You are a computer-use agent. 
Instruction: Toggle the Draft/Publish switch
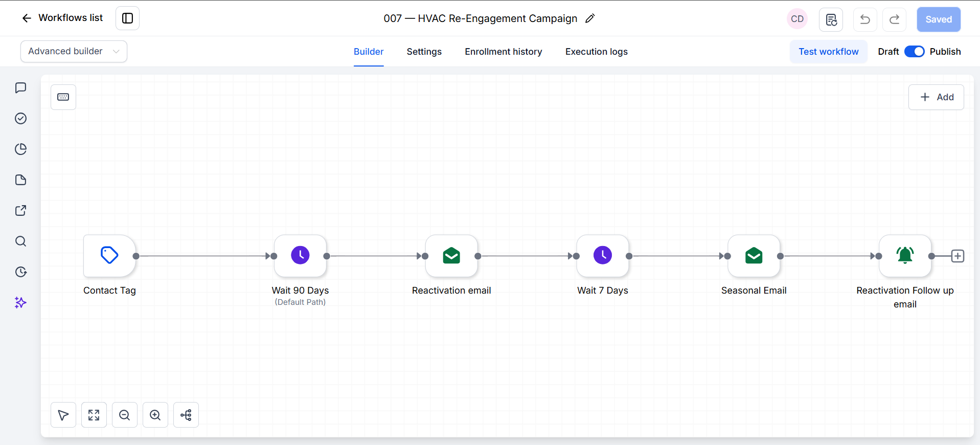point(915,52)
